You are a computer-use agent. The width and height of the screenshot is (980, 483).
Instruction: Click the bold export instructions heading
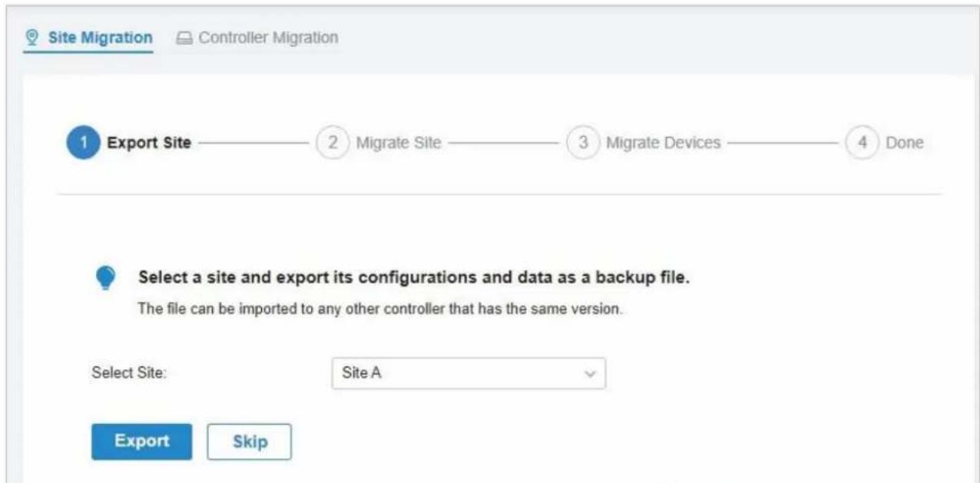(x=414, y=277)
